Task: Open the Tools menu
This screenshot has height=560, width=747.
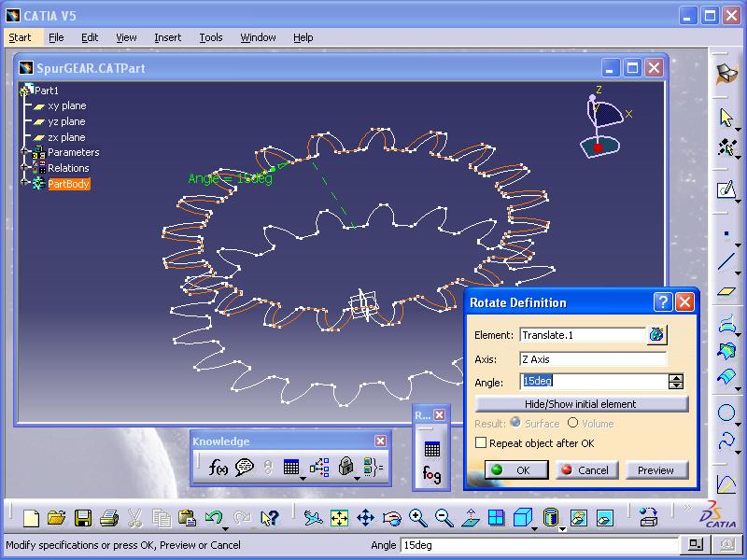Action: pos(211,37)
